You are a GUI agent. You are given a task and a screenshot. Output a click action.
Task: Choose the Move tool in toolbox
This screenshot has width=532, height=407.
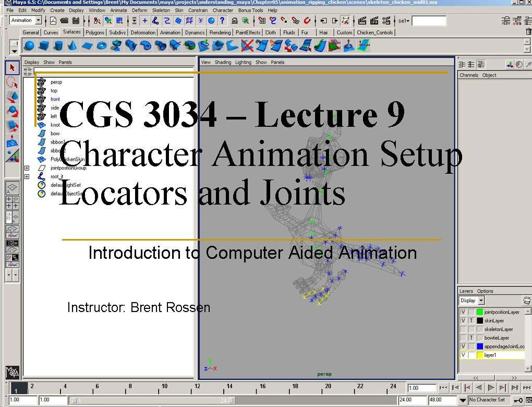tap(12, 97)
